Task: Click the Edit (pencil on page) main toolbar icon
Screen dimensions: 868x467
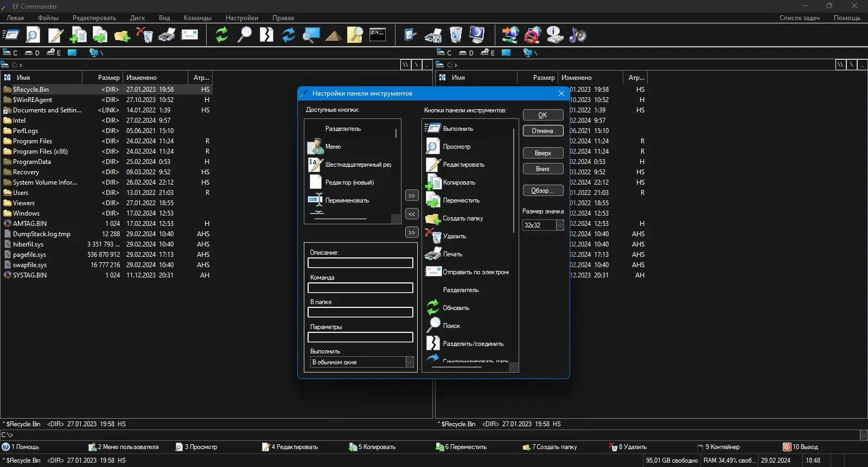Action: 55,35
